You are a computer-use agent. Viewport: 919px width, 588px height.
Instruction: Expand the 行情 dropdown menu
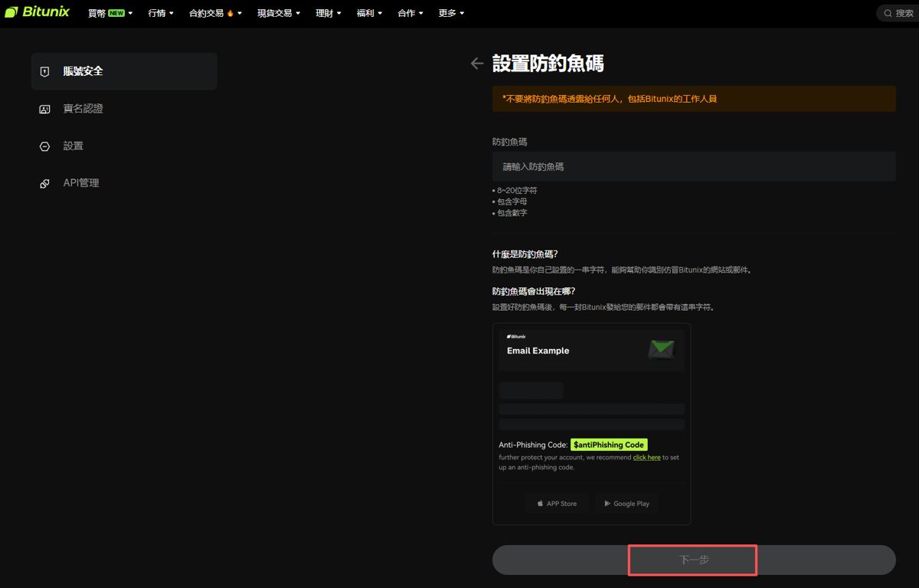161,13
